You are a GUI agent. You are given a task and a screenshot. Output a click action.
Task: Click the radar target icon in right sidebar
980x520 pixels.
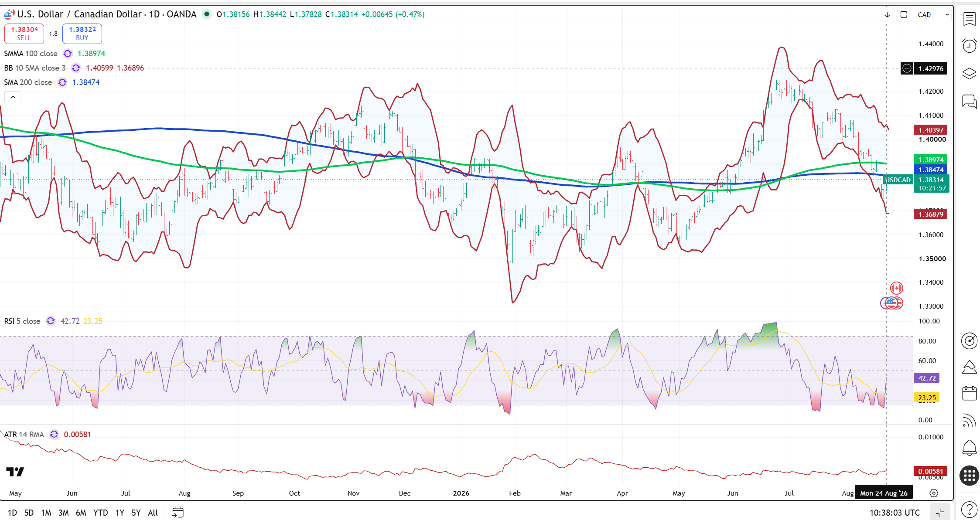point(969,340)
